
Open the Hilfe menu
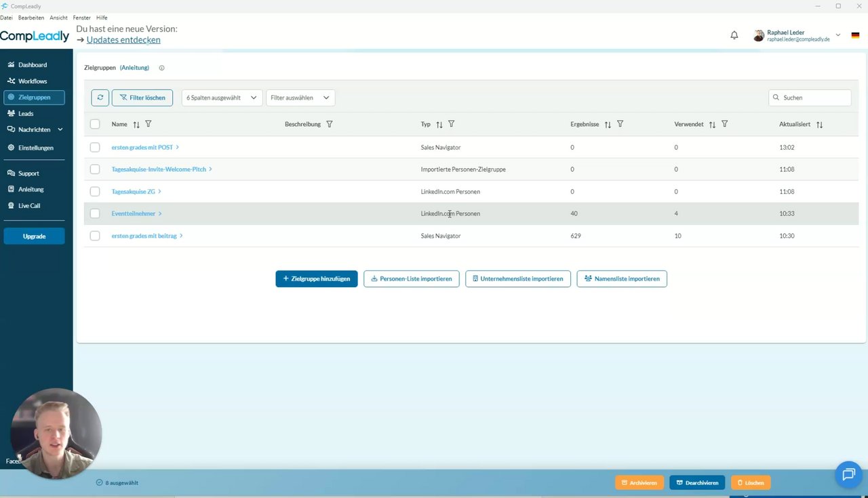[x=102, y=18]
